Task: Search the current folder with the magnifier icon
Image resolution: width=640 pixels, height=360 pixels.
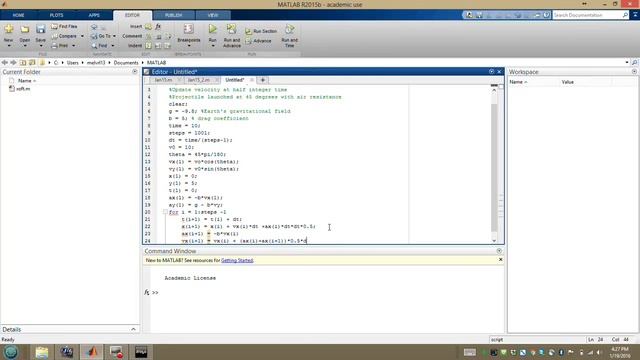Action: point(635,62)
